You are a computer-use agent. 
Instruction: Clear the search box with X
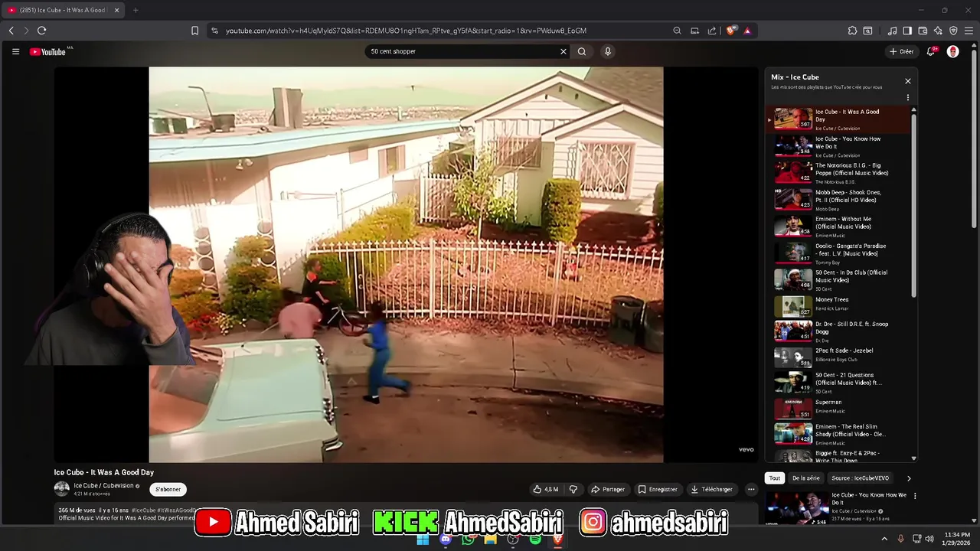click(563, 51)
